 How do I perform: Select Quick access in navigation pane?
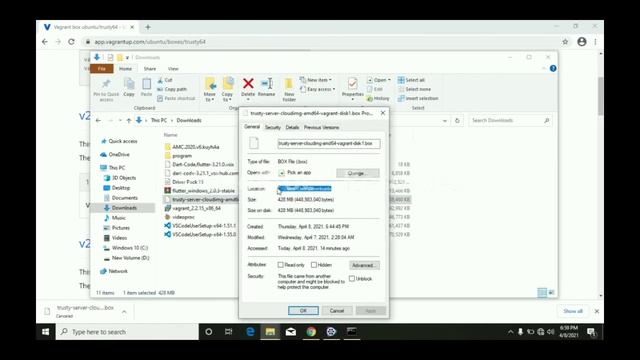pyautogui.click(x=119, y=141)
